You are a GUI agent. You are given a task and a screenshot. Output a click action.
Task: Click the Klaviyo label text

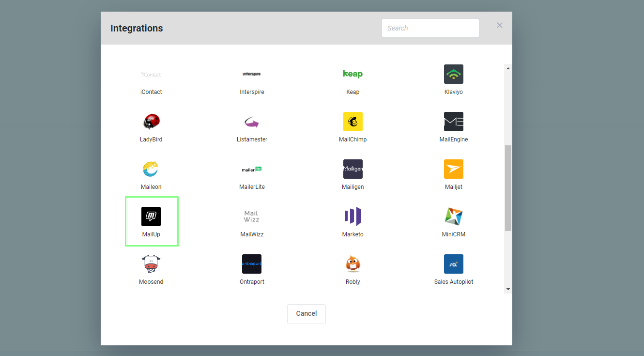click(454, 92)
